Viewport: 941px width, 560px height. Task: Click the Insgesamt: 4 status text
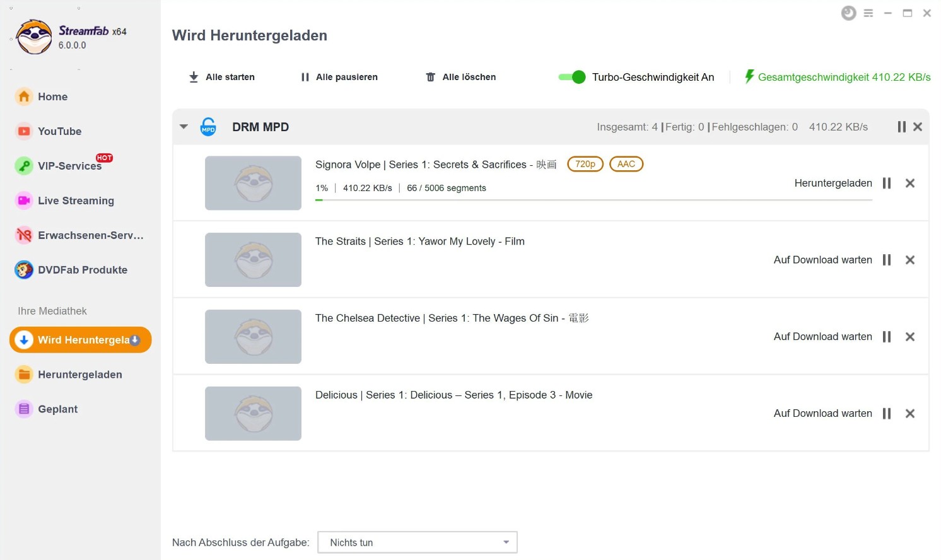[x=627, y=127]
